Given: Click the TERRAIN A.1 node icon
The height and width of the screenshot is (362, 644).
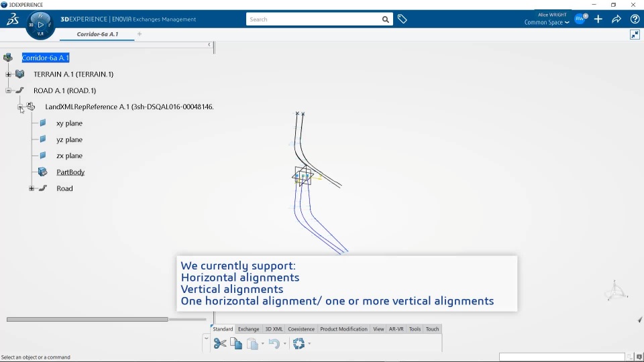Looking at the screenshot, I should (19, 74).
